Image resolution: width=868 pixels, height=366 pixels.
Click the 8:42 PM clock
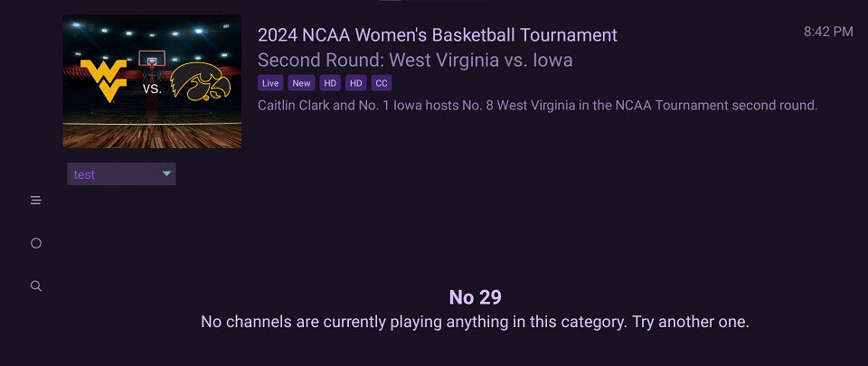click(828, 32)
